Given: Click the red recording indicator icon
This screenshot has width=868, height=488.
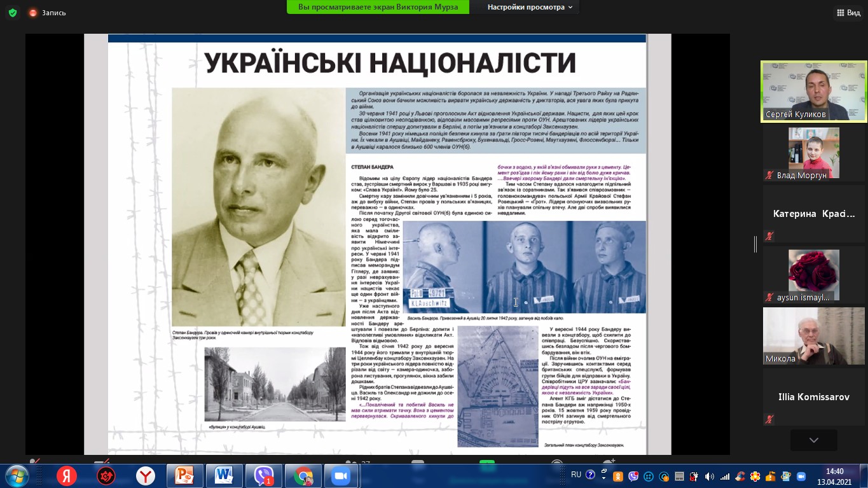Looking at the screenshot, I should [33, 13].
